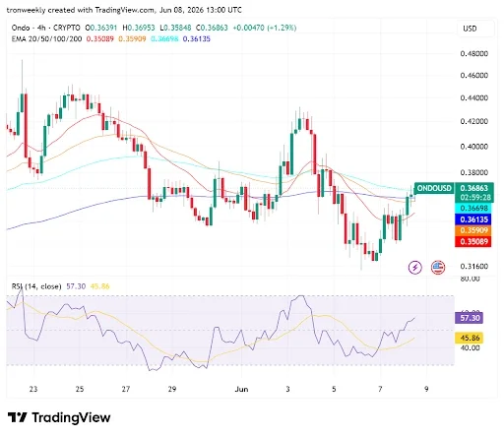Click the US flag economic event icon
The height and width of the screenshot is (437, 504).
(438, 268)
